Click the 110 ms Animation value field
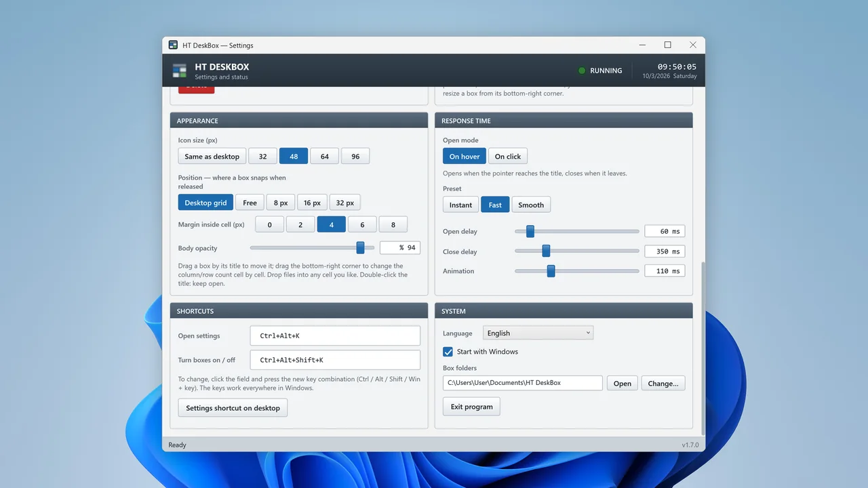Viewport: 868px width, 488px height. (665, 271)
